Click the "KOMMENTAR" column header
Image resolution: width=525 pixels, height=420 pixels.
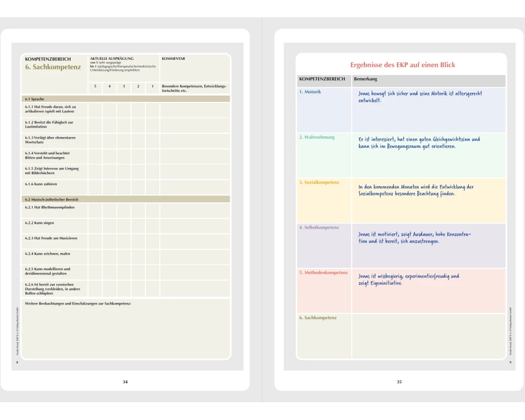pyautogui.click(x=173, y=59)
